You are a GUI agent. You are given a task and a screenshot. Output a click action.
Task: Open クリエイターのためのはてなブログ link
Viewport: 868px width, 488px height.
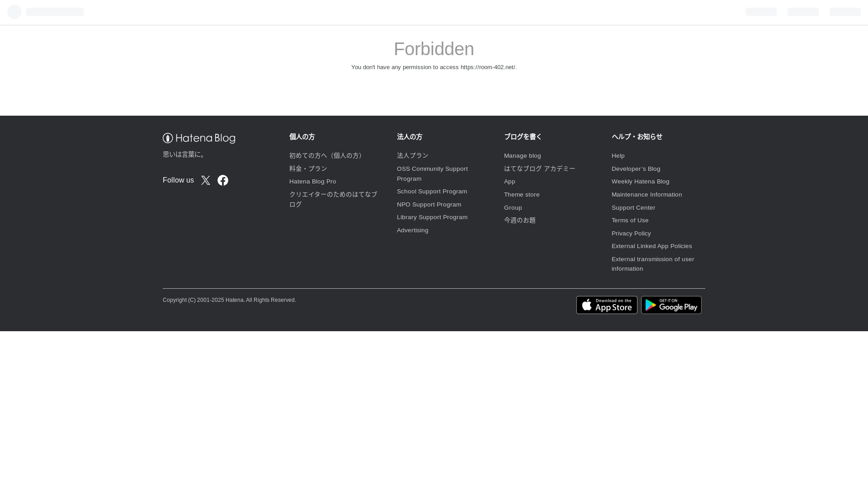[333, 199]
